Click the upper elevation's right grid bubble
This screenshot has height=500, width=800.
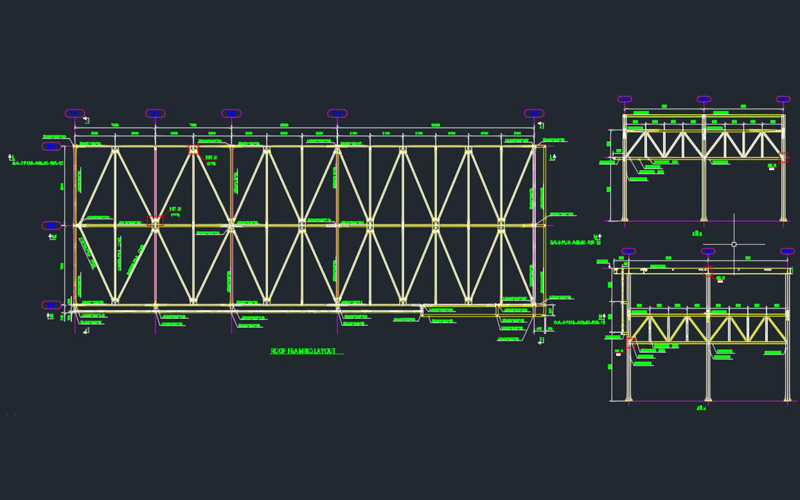pos(783,100)
